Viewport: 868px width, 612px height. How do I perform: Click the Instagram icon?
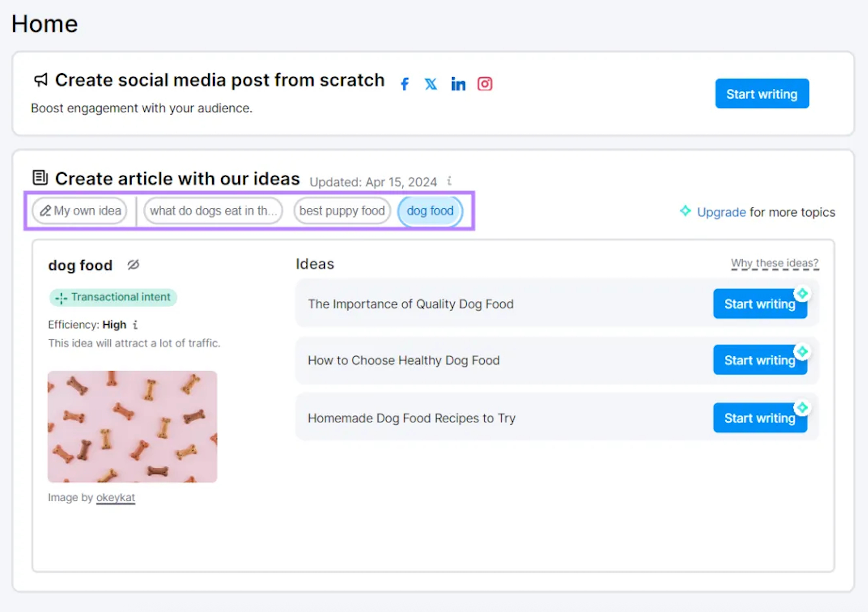[485, 84]
